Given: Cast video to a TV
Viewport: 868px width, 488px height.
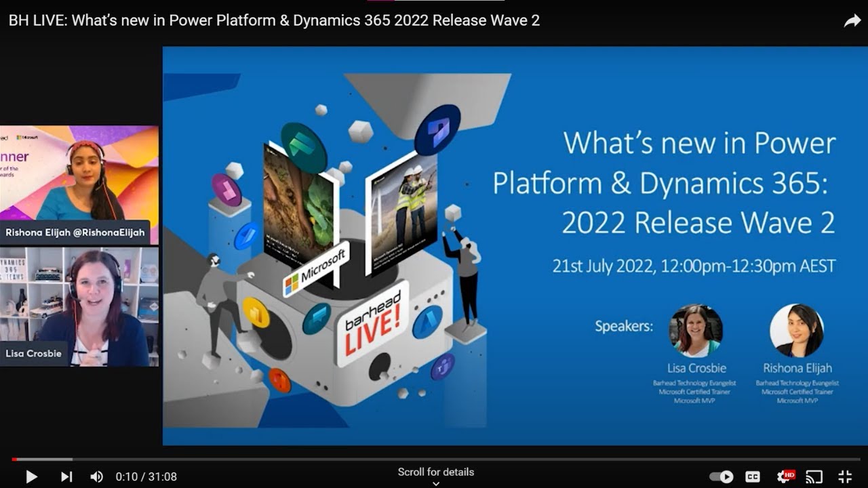Looking at the screenshot, I should point(814,476).
